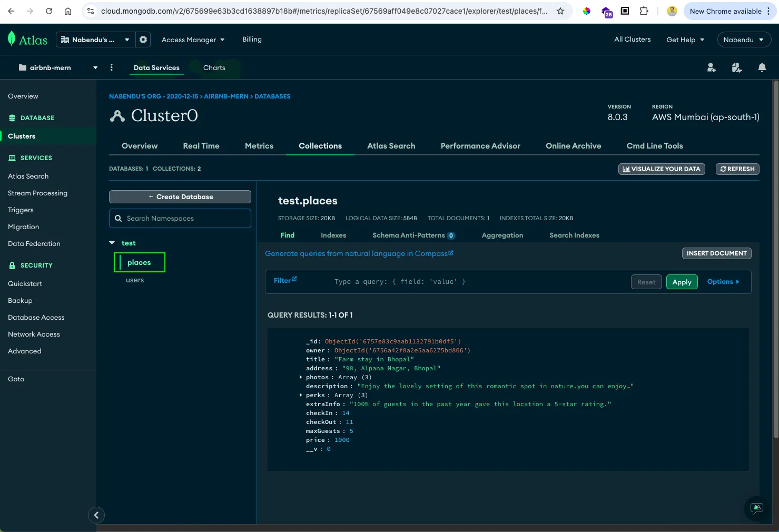This screenshot has width=779, height=532.
Task: Click the colorful extension icon
Action: (586, 11)
